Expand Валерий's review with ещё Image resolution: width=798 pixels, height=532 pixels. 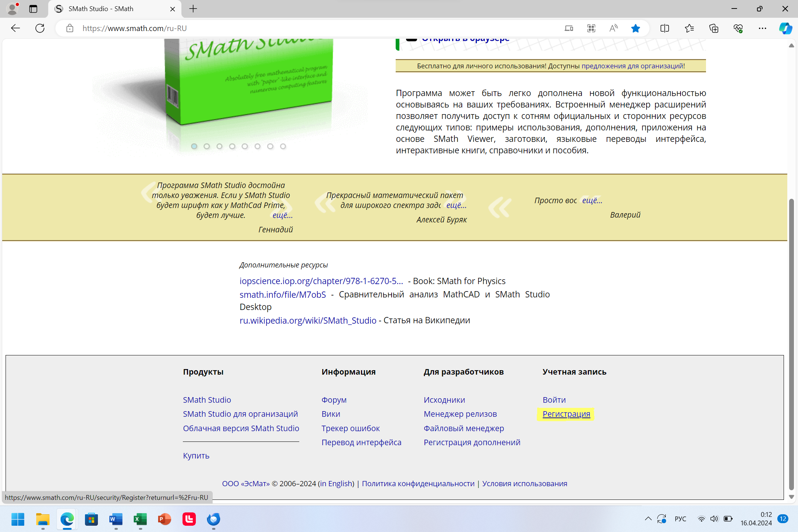pos(592,200)
